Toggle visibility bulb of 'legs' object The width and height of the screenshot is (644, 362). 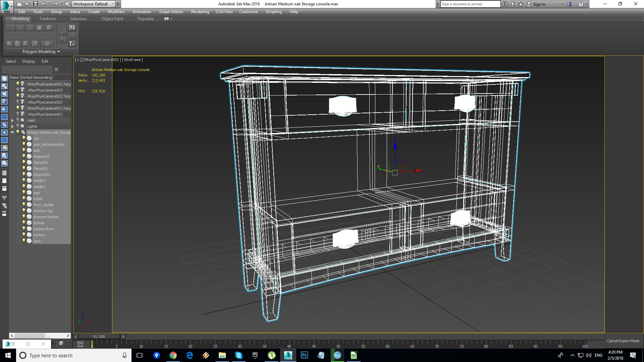pos(24,192)
